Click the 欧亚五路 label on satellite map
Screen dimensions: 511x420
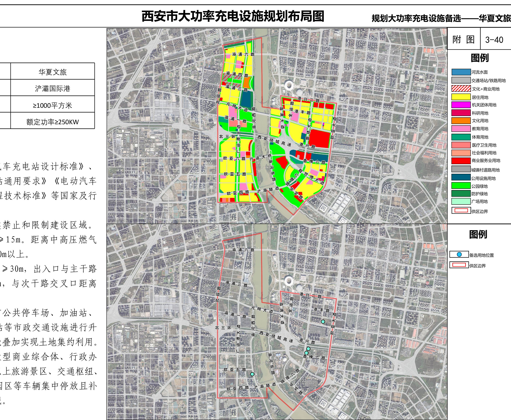pos(235,370)
